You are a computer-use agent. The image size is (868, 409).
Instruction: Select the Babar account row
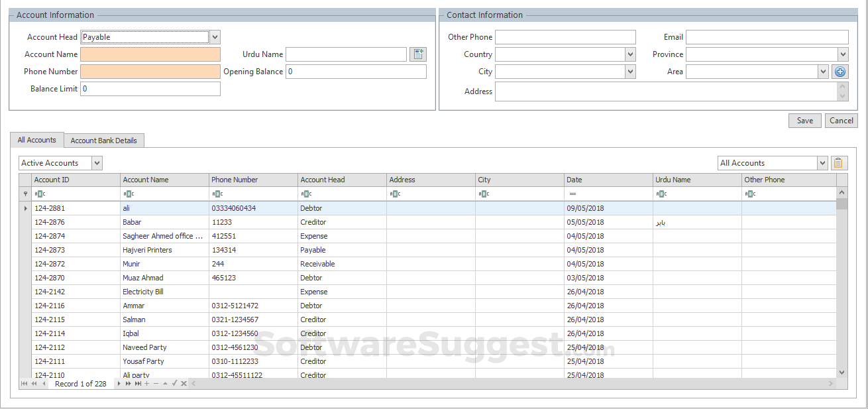click(164, 222)
